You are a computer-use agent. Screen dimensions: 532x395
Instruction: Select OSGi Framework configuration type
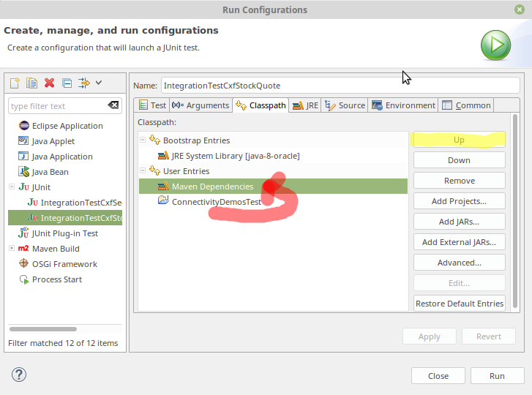[64, 264]
